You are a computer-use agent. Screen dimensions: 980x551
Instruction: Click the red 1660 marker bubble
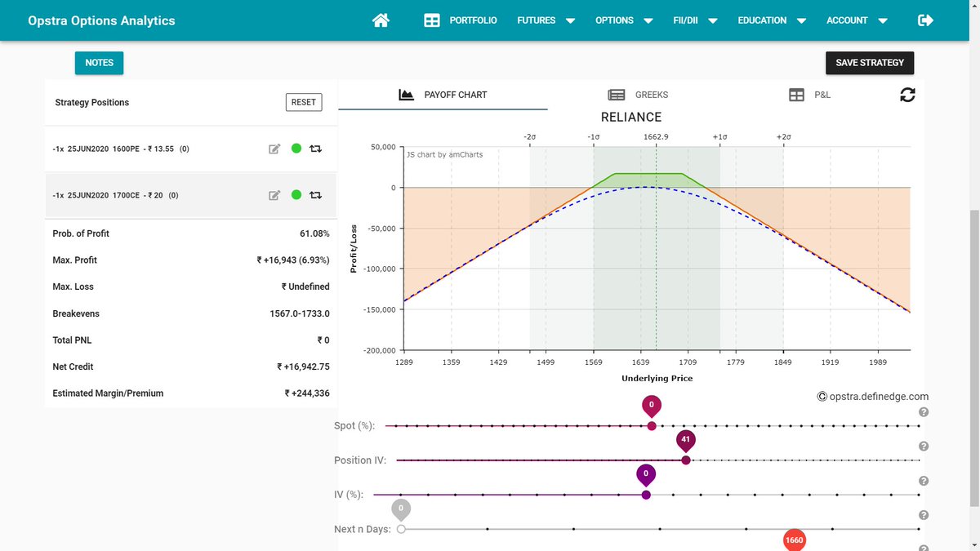click(794, 540)
